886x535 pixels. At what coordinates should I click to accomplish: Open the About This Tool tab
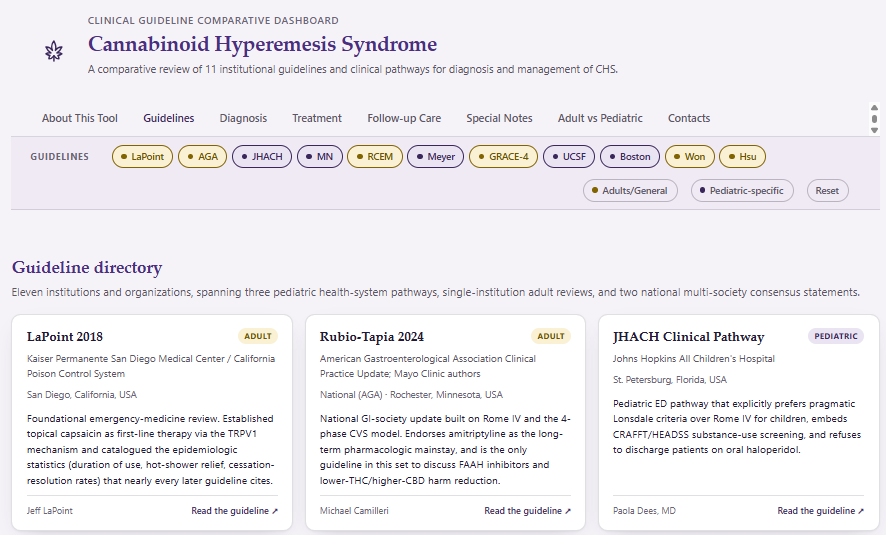pyautogui.click(x=80, y=118)
